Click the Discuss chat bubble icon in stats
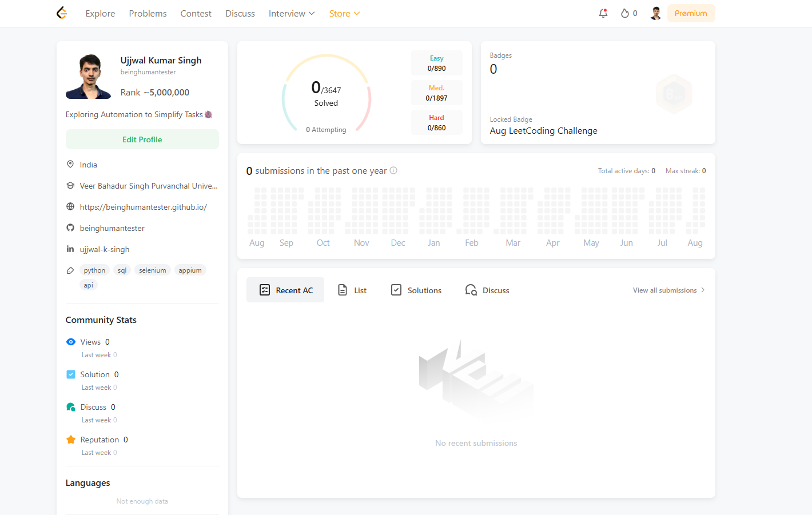The image size is (812, 515). coord(71,407)
